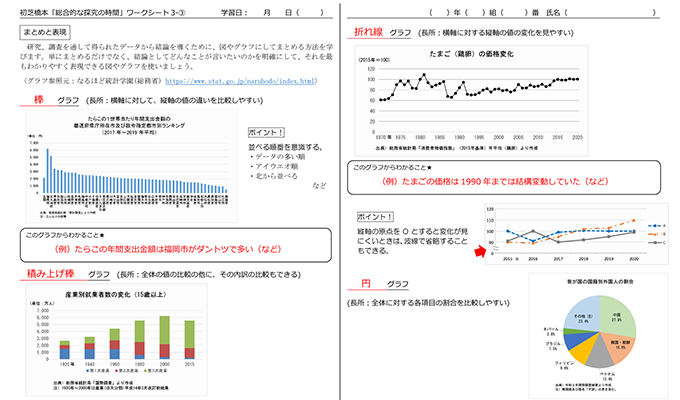Click このグラフからわかること label under egg chart

coord(392,167)
